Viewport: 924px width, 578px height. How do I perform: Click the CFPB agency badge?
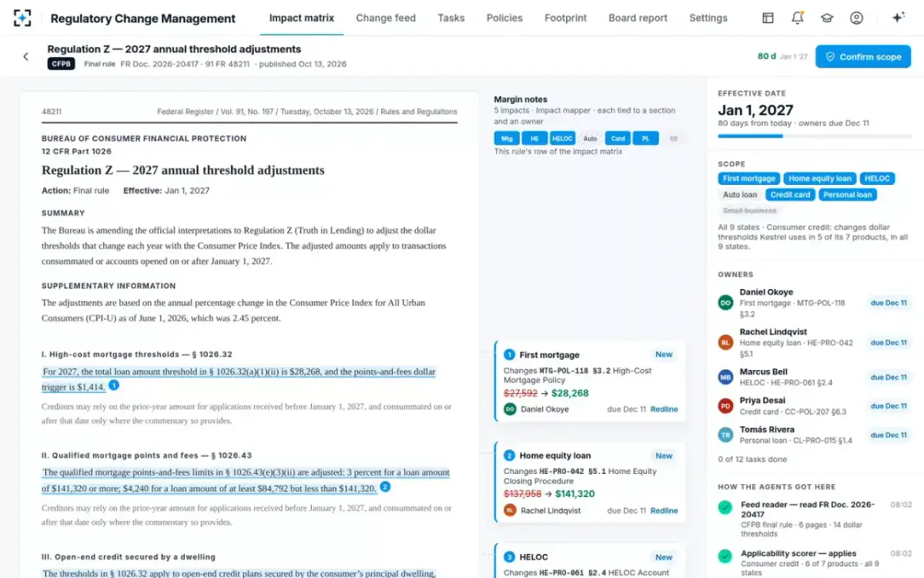(62, 64)
